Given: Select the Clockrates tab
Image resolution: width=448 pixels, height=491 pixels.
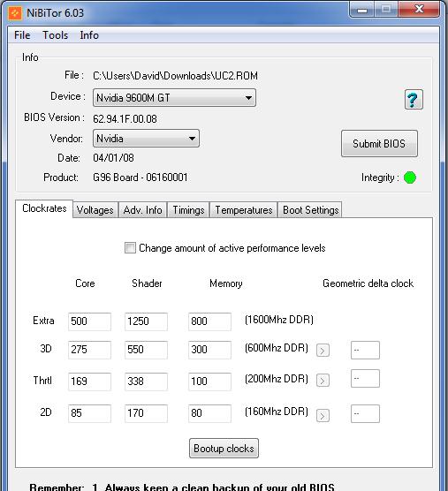Looking at the screenshot, I should (x=44, y=208).
